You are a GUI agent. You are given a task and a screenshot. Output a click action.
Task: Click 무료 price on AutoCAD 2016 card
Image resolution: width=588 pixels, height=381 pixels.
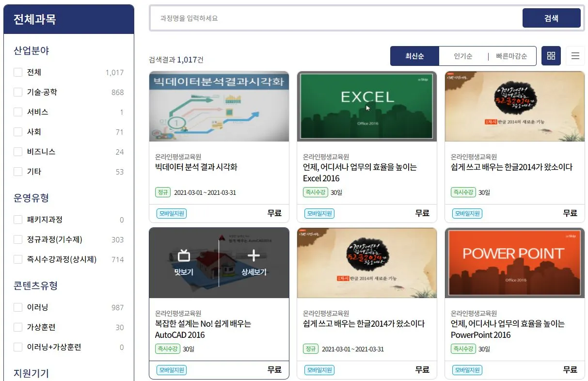(x=274, y=369)
